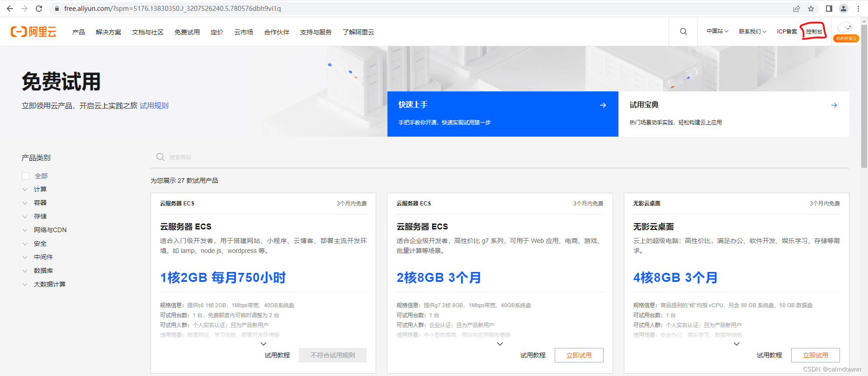Open the 联系我们 dropdown
Image resolution: width=868 pixels, height=376 pixels.
tap(753, 31)
